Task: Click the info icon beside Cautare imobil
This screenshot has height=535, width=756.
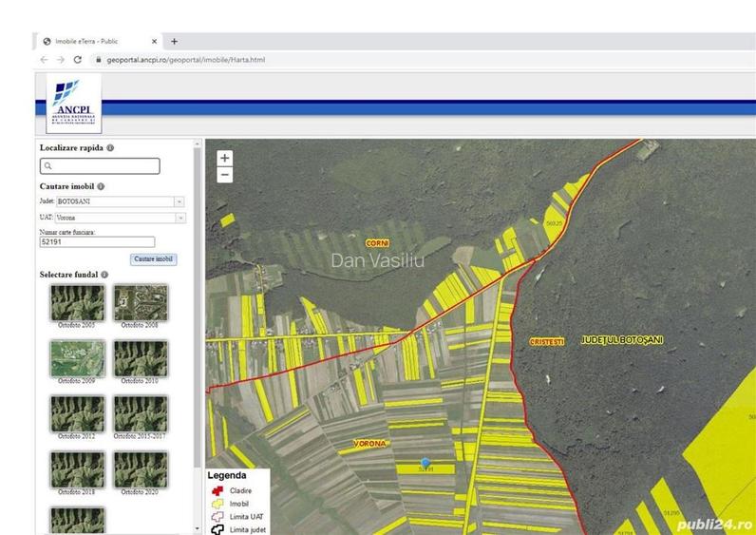Action: tap(101, 187)
